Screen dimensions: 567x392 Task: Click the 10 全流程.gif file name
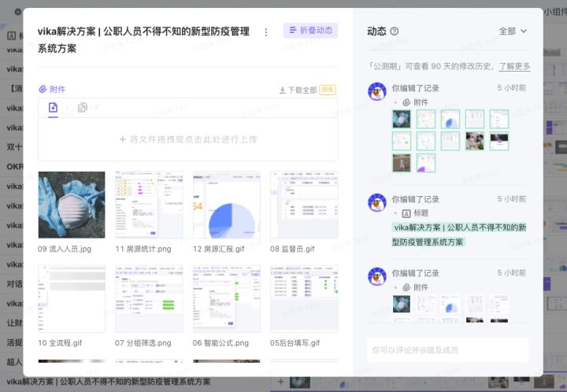tap(60, 343)
